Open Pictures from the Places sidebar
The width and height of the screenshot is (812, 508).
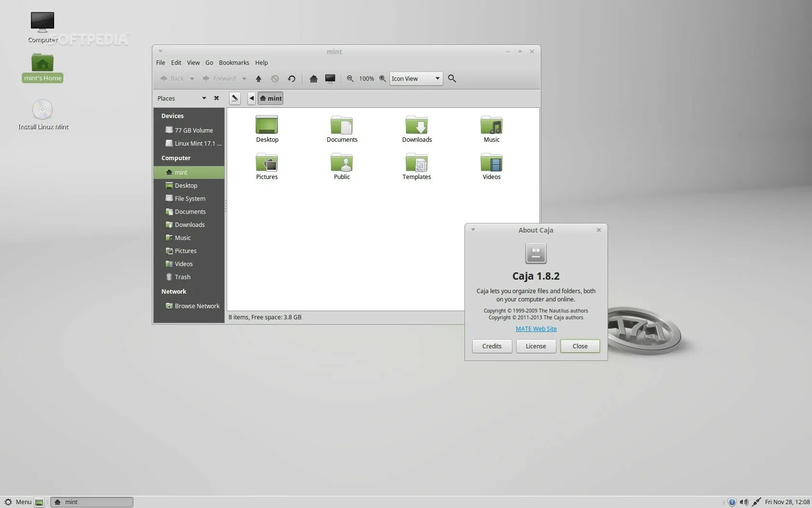(189, 251)
